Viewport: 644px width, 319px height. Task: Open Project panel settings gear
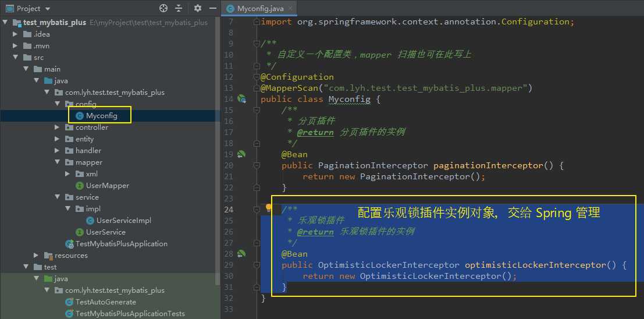(x=198, y=8)
